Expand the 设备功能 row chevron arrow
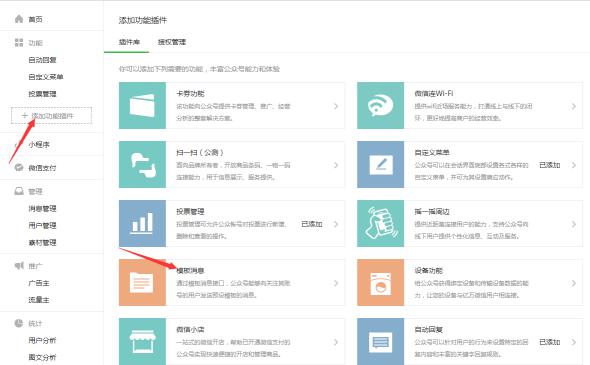This screenshot has width=590, height=365. click(574, 283)
